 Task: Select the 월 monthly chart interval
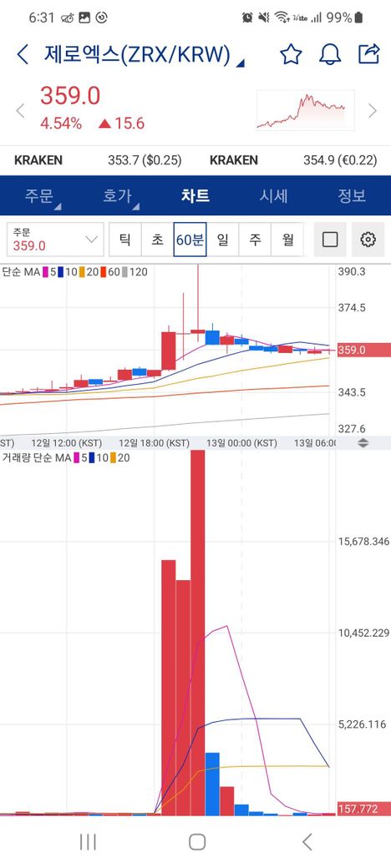click(287, 240)
